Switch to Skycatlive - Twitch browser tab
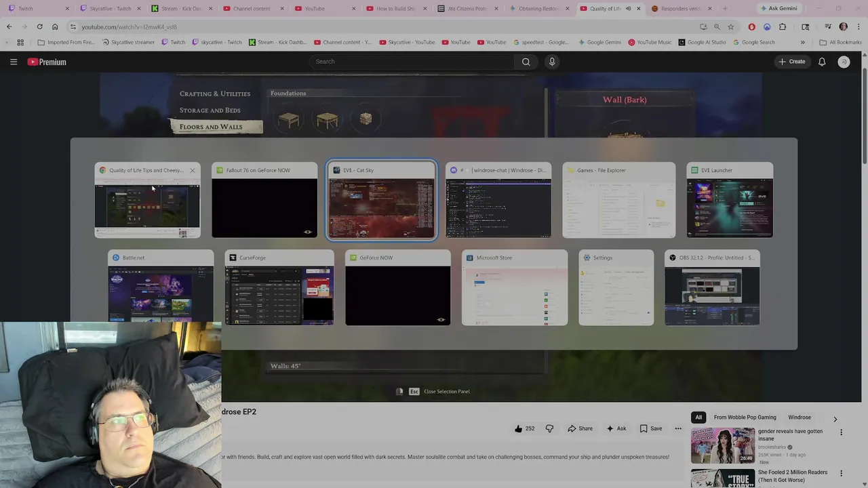 point(108,9)
